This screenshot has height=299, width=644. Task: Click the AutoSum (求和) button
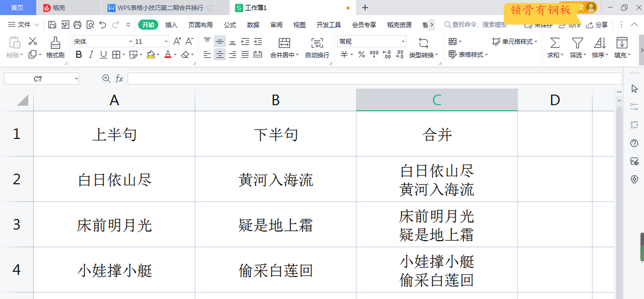(x=555, y=47)
